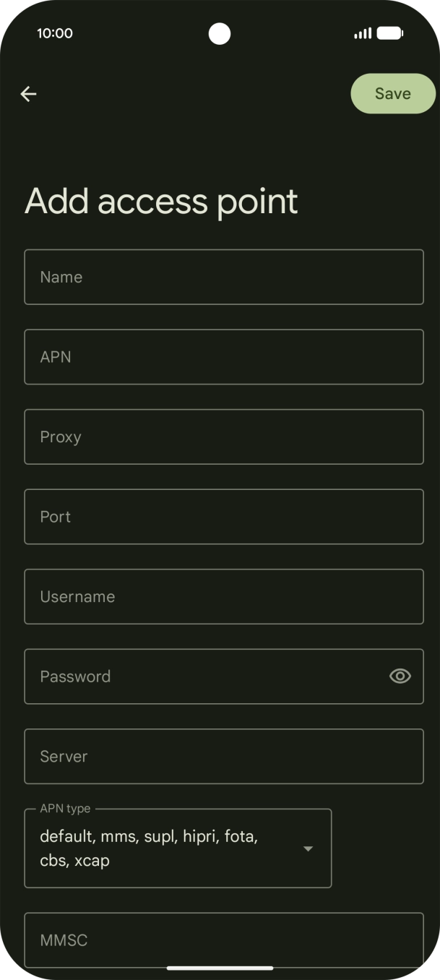Tap the Save button

(392, 93)
